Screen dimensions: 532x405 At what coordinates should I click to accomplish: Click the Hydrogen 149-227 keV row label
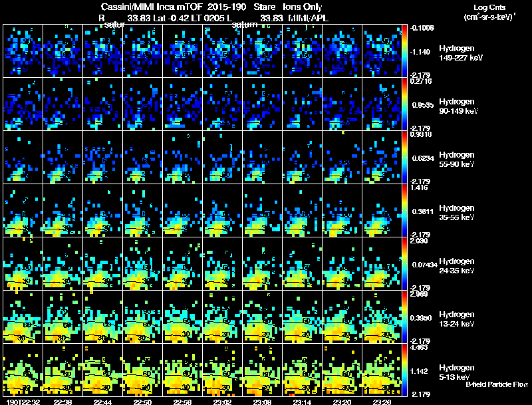coord(460,53)
